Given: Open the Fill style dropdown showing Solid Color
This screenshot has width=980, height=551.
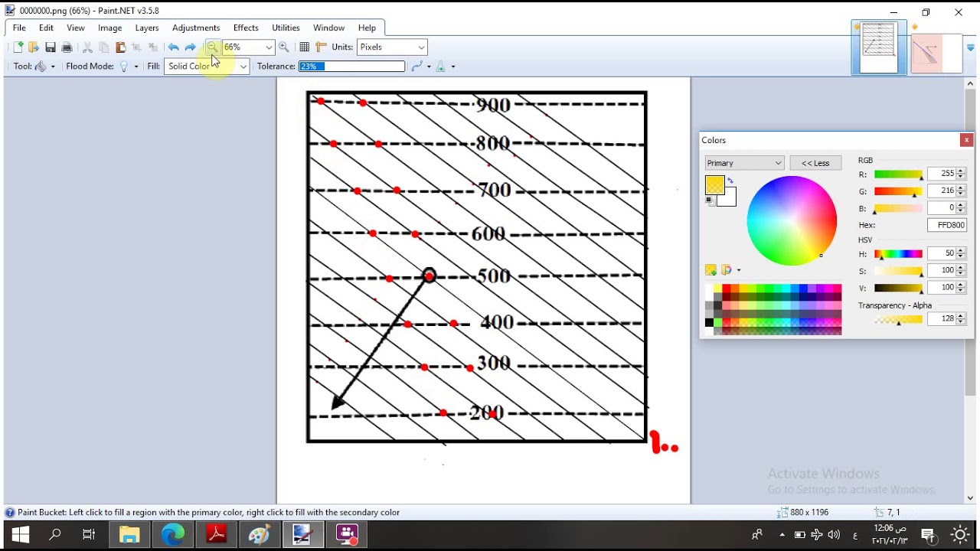Looking at the screenshot, I should (x=207, y=67).
